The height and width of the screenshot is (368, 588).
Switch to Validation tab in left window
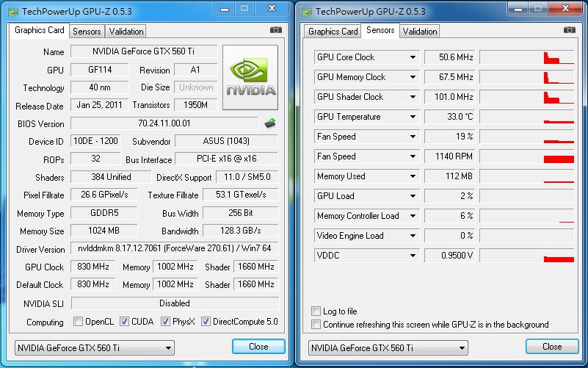pos(126,32)
